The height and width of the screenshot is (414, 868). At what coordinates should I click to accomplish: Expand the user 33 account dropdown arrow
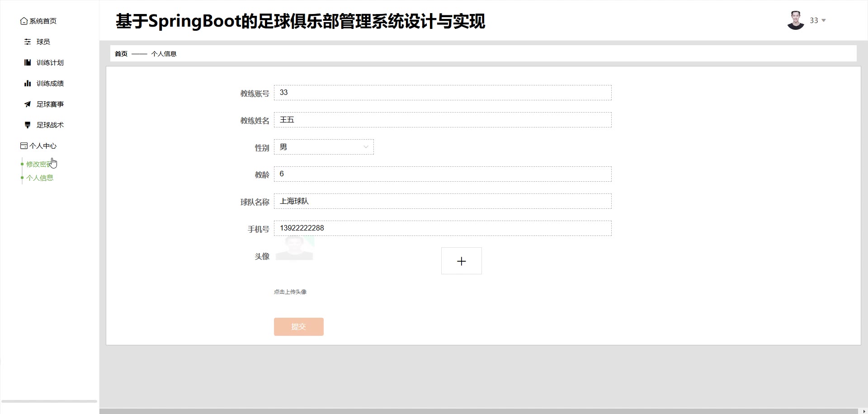tap(824, 20)
